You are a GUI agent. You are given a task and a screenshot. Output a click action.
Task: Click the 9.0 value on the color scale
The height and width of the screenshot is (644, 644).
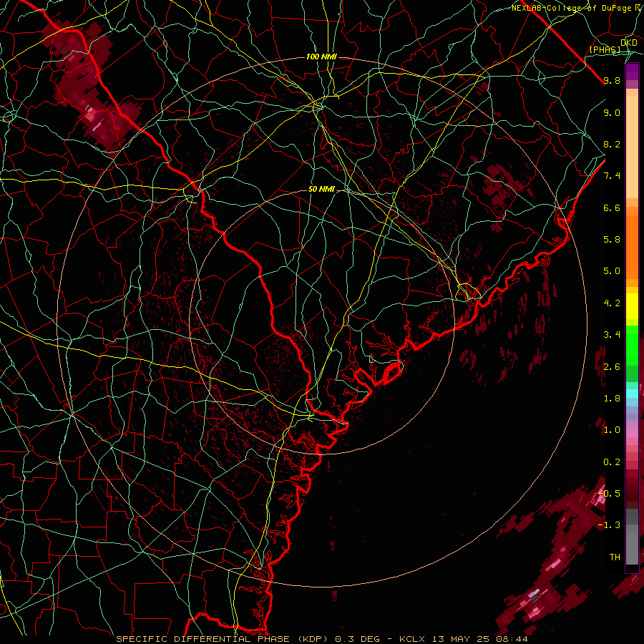coord(612,112)
